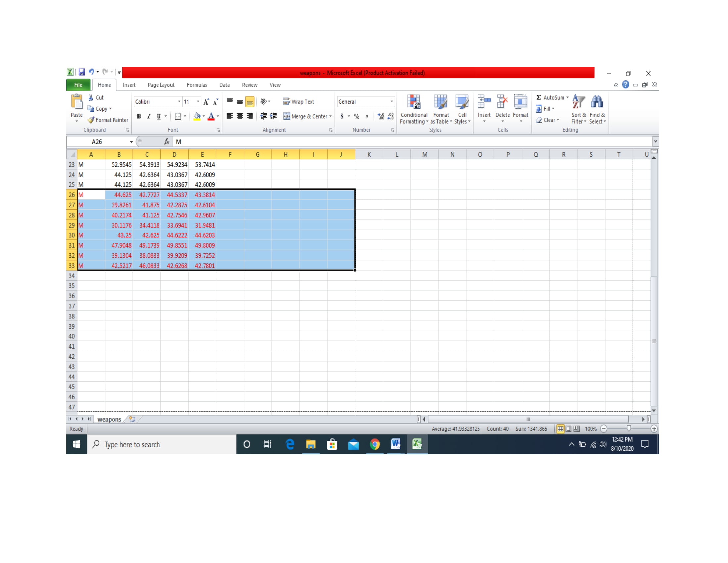728x563 pixels.
Task: Click the green File button
Action: [x=78, y=85]
